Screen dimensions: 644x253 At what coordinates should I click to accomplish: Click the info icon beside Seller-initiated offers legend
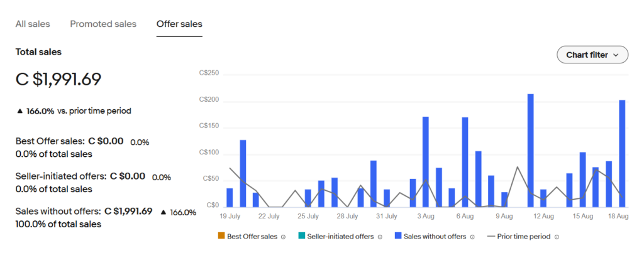click(379, 237)
